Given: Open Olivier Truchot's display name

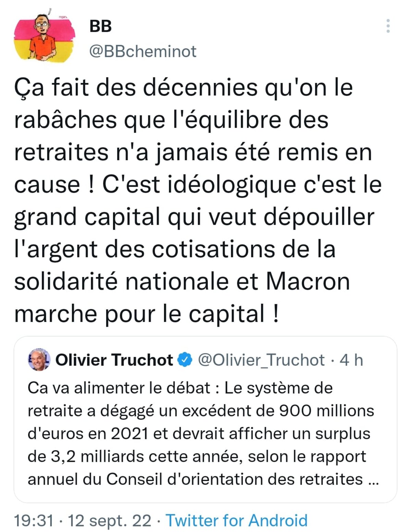Looking at the screenshot, I should pyautogui.click(x=114, y=360).
